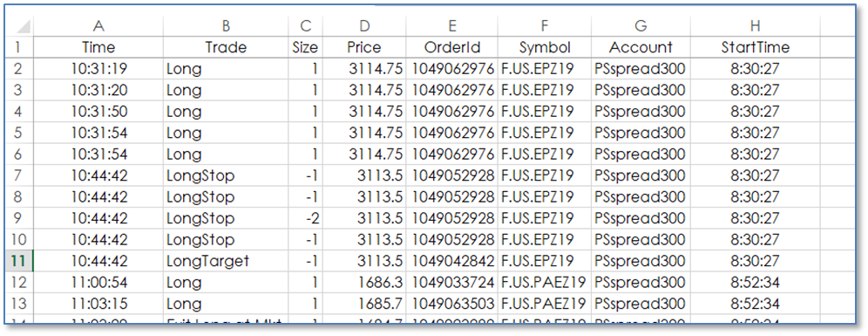Screen dimensions: 868x336
Task: Select cell with time 10:31:50
Action: pyautogui.click(x=98, y=112)
